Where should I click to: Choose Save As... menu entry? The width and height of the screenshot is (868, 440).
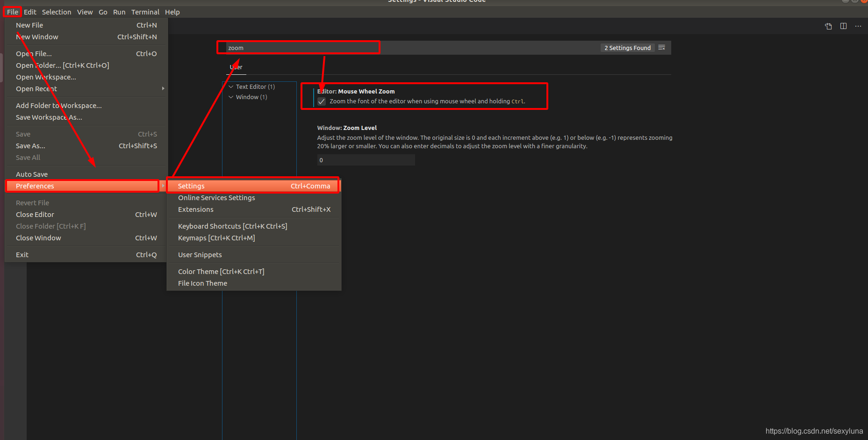pos(86,146)
